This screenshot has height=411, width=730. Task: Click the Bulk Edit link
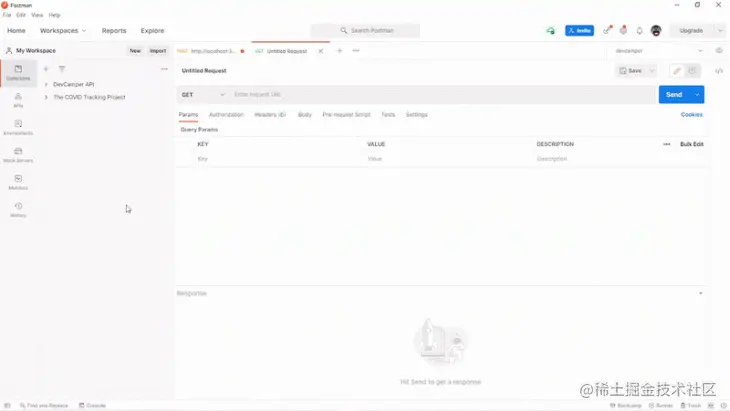click(691, 144)
